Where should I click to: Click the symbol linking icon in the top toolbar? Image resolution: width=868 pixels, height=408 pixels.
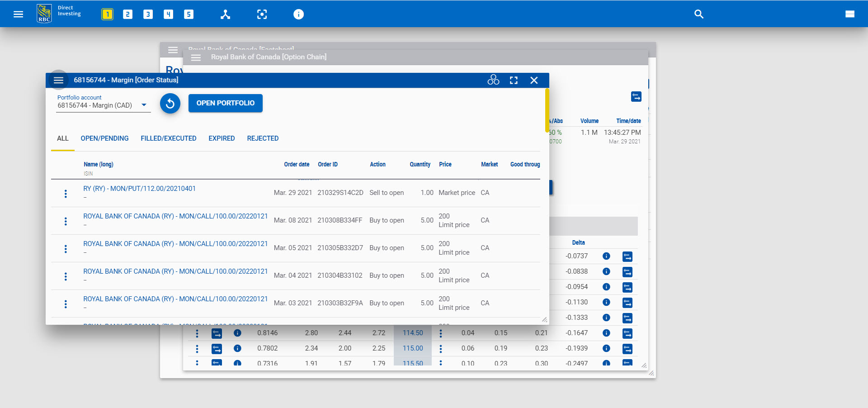click(x=225, y=14)
